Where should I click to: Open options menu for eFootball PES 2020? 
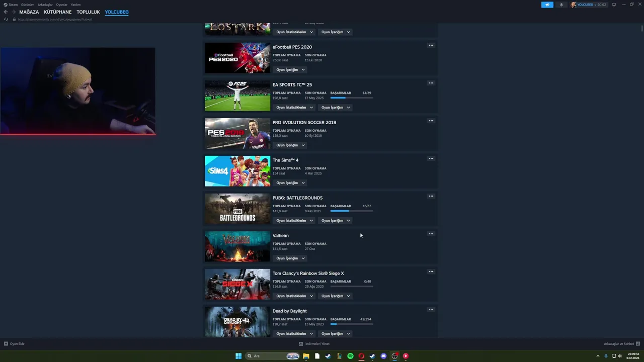tap(431, 45)
